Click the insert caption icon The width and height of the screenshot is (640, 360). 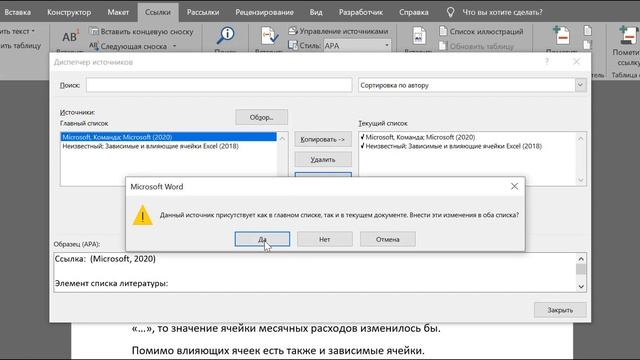click(418, 36)
